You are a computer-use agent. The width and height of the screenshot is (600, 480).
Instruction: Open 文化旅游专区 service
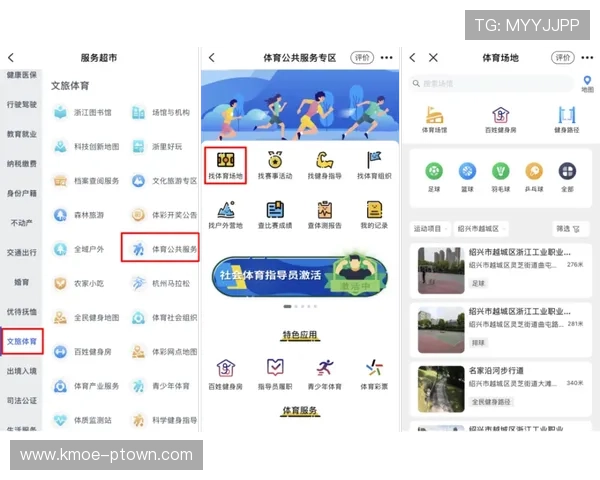164,181
